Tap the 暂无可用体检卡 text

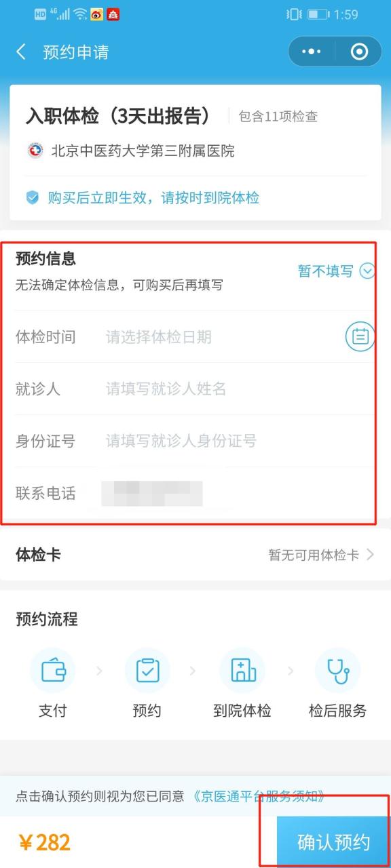tap(314, 555)
